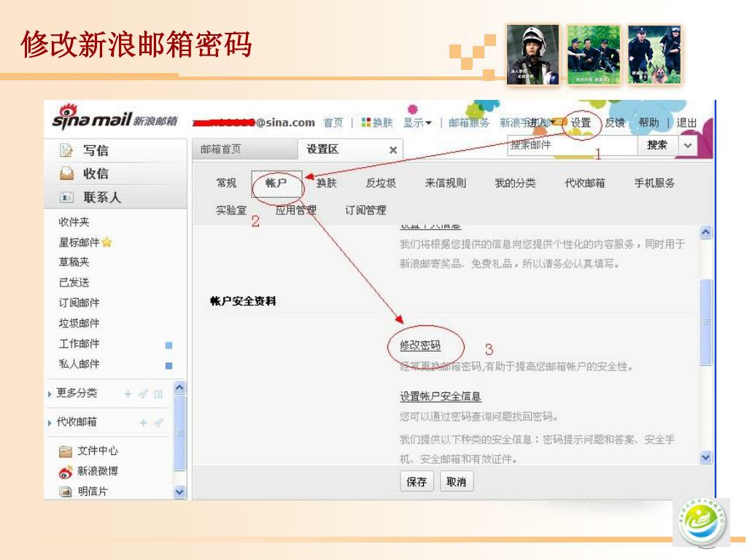The height and width of the screenshot is (560, 747).
Task: Click the settings pane scroll-down arrow
Action: point(706,458)
